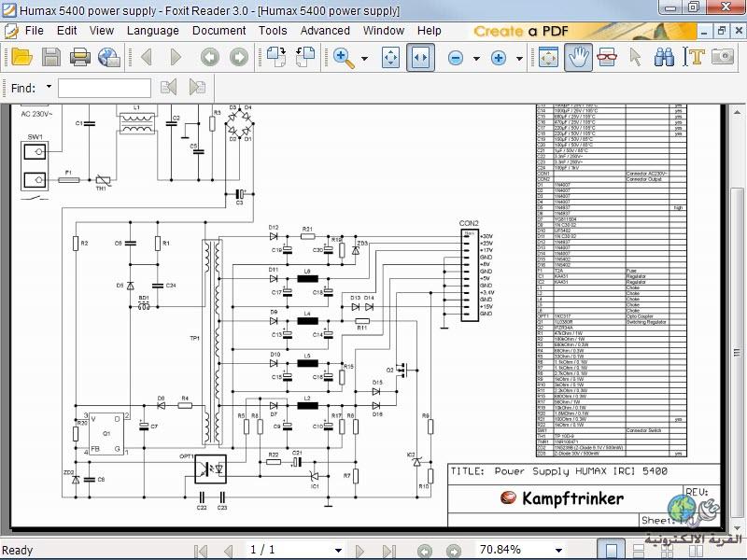This screenshot has height=560, width=747.
Task: Print the document using the printer icon
Action: point(80,57)
